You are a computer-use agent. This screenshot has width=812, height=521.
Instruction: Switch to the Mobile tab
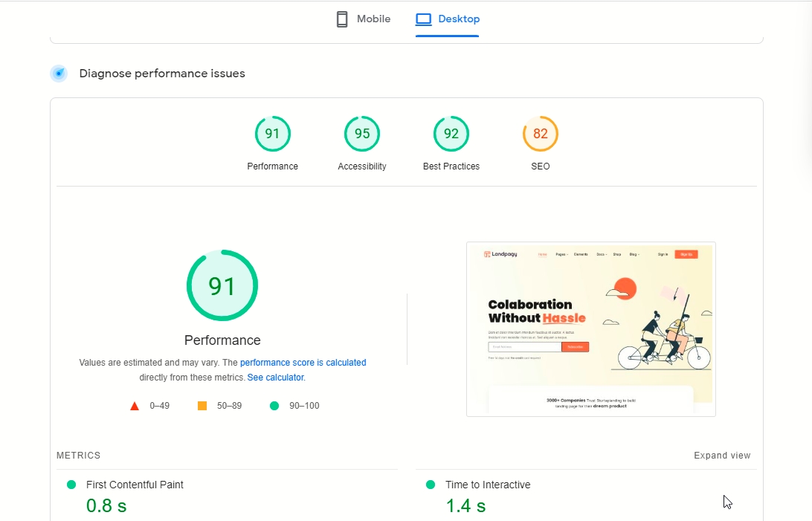[x=363, y=19]
